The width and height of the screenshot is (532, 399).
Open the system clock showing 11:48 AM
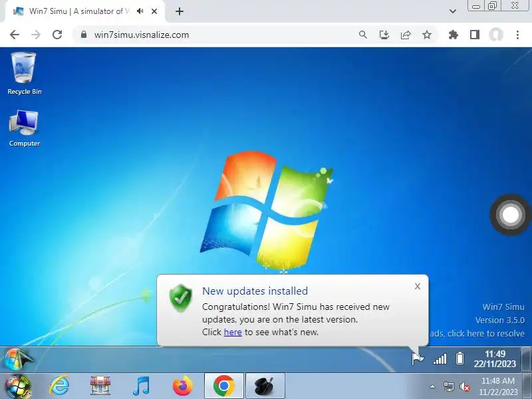[497, 386]
